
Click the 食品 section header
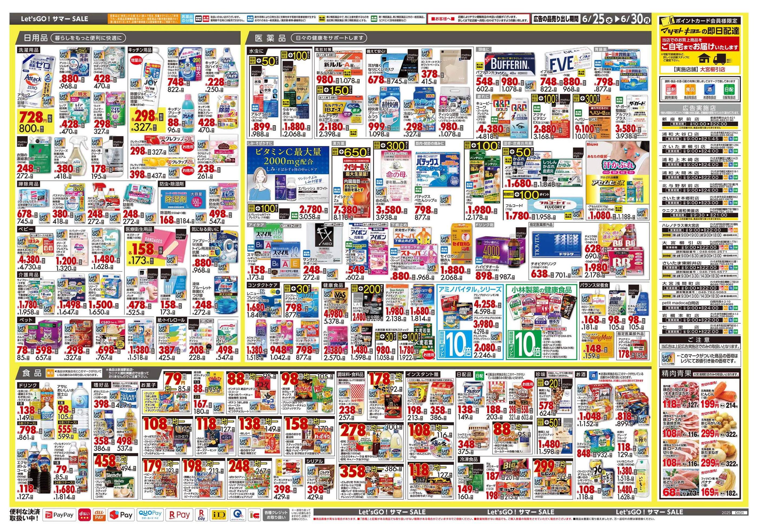click(x=32, y=373)
